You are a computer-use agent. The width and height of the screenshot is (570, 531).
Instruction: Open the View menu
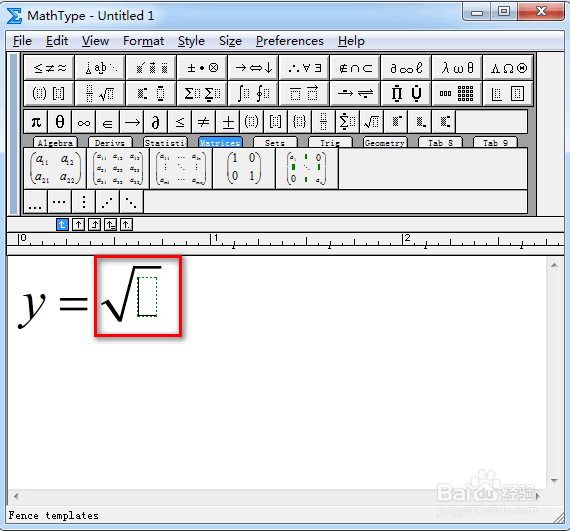pyautogui.click(x=95, y=41)
